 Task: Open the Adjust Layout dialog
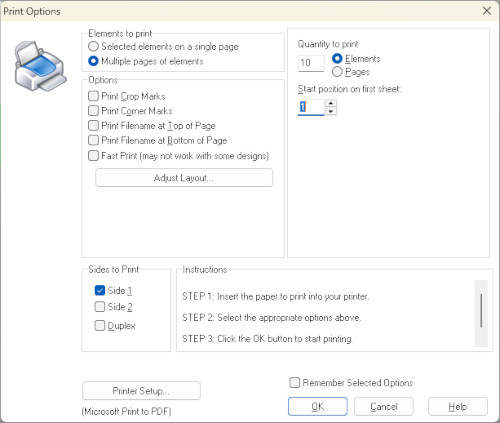(x=184, y=178)
